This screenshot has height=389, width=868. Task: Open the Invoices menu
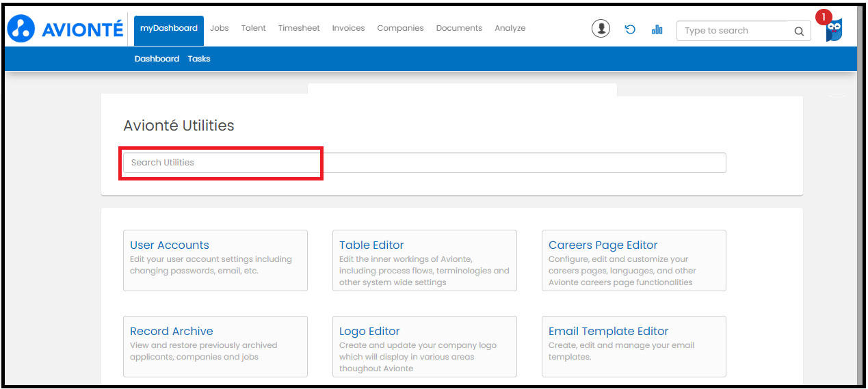pos(348,28)
